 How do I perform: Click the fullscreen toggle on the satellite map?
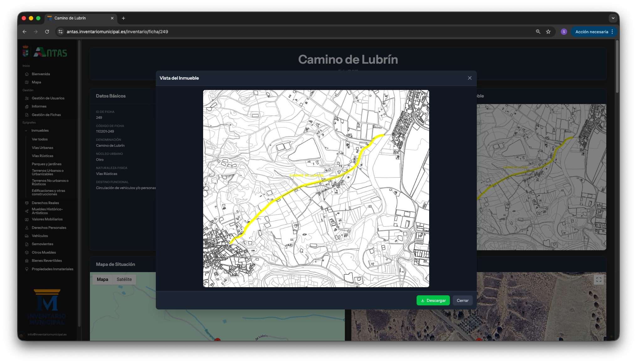coord(599,280)
